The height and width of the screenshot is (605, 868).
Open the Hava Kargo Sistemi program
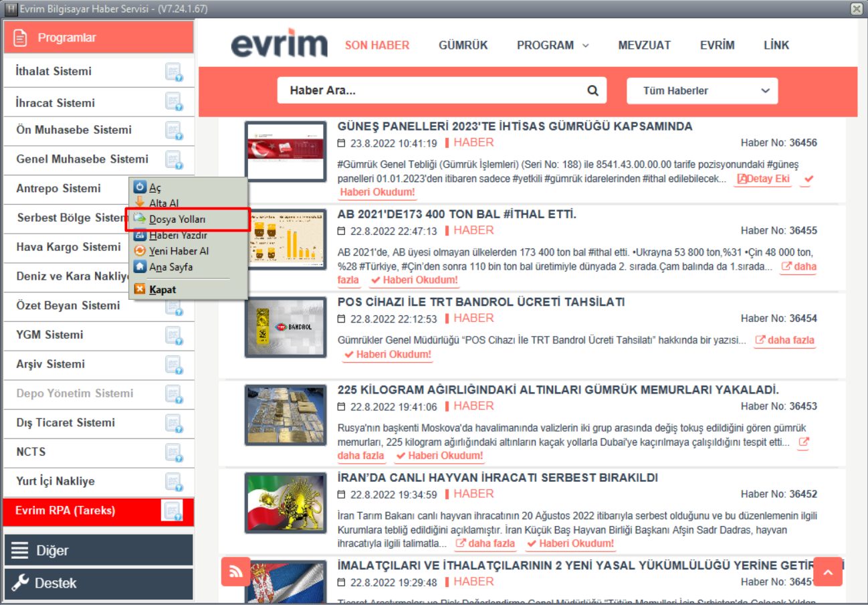[x=69, y=247]
